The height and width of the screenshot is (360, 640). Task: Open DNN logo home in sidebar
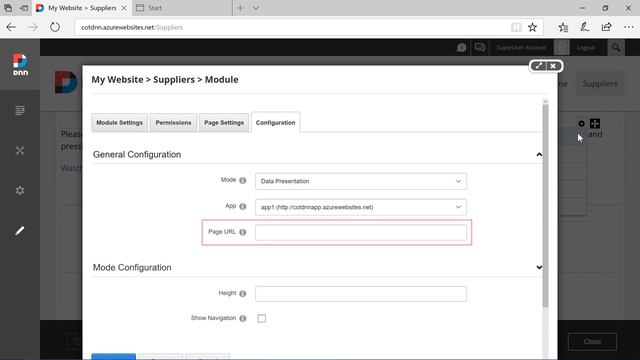click(20, 65)
